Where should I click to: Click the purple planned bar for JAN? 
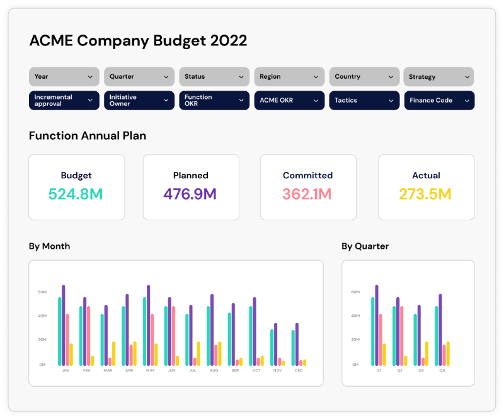[64, 325]
